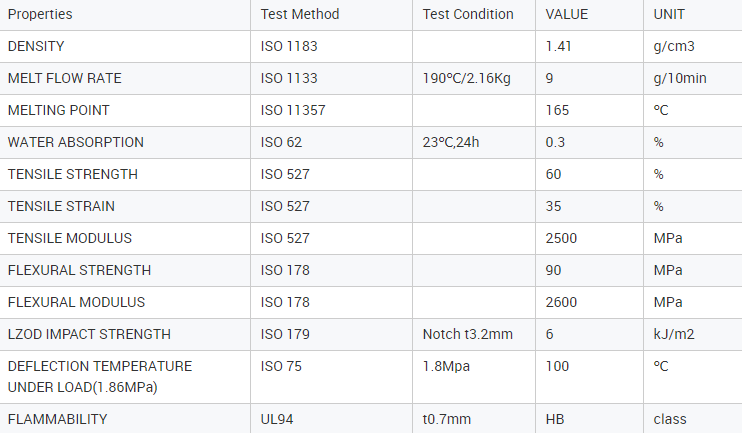Click the ISO 1183 test method cell
Screen dimensions: 742x433
pyautogui.click(x=289, y=46)
